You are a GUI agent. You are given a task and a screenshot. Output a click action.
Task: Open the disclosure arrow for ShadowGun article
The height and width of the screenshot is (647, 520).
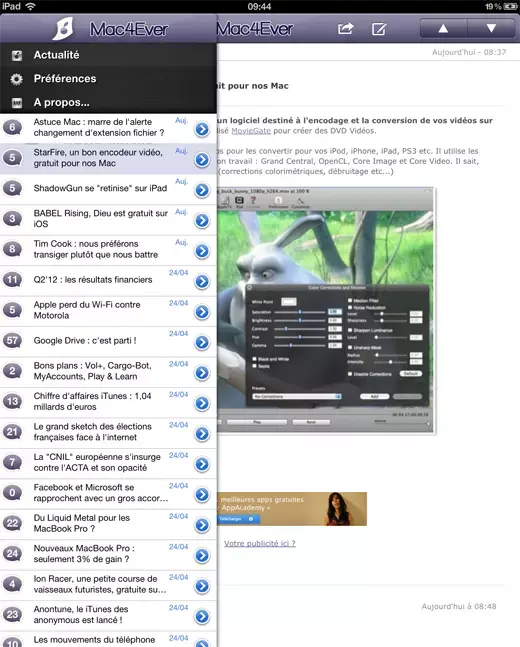(x=202, y=190)
